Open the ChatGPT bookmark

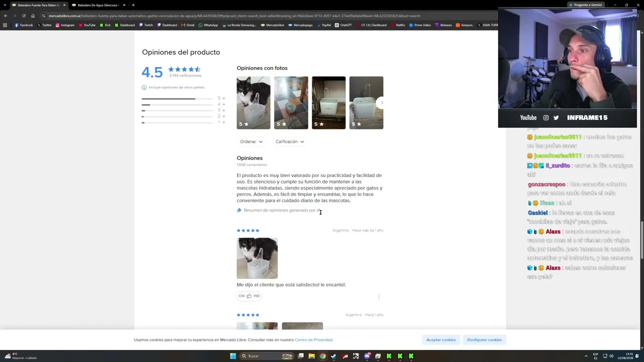[x=344, y=25]
